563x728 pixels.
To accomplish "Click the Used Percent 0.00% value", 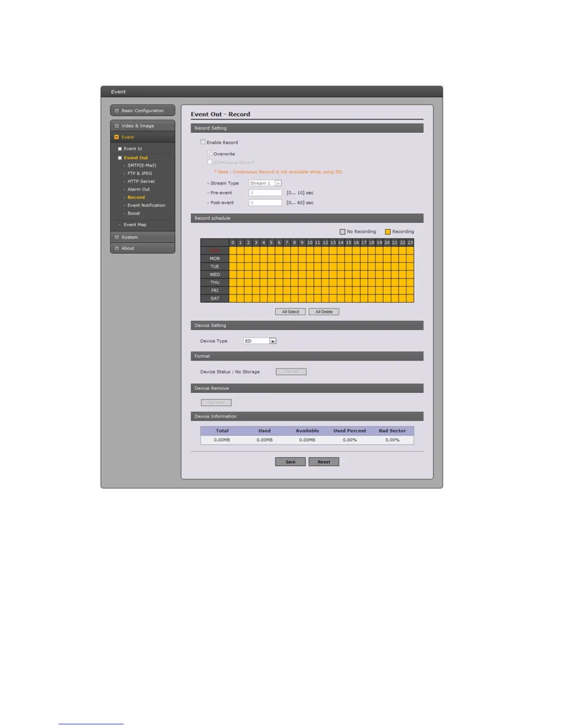I will pyautogui.click(x=350, y=440).
